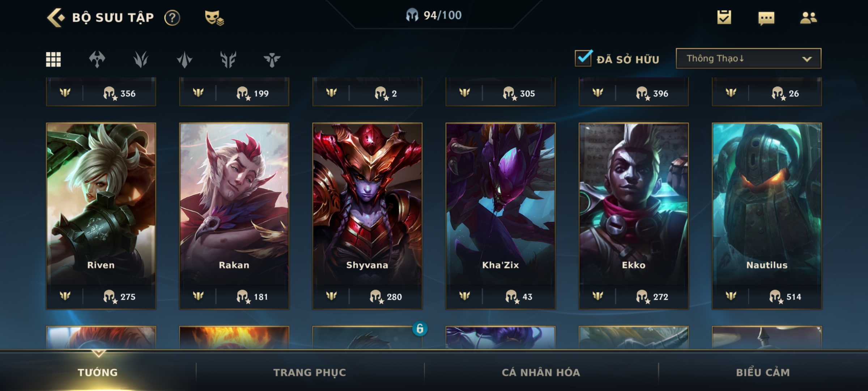This screenshot has height=391, width=868.
Task: Open the help question mark icon
Action: (172, 18)
